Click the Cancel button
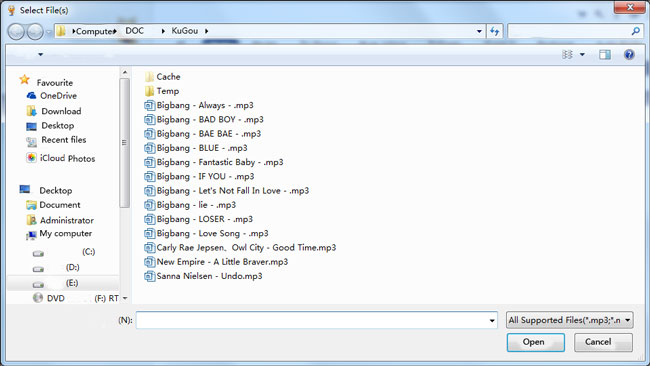Image resolution: width=650 pixels, height=366 pixels. click(603, 342)
